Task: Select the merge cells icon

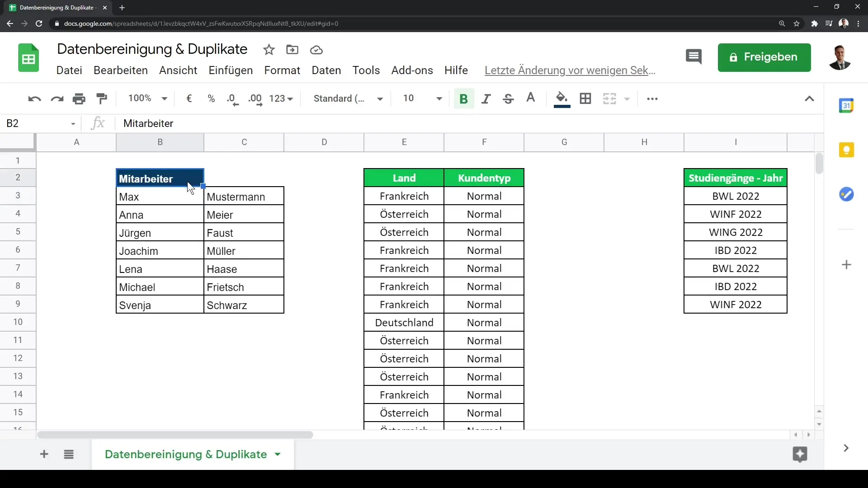Action: pos(609,99)
